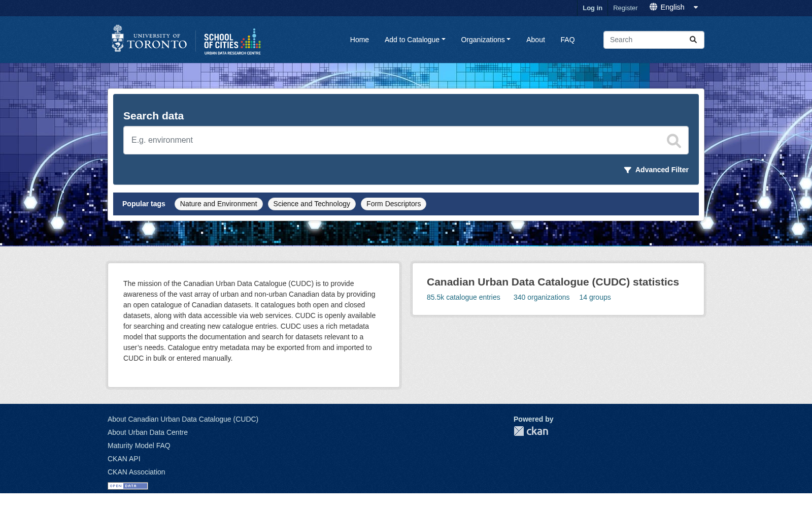
Task: Open the About nav item
Action: 535,40
